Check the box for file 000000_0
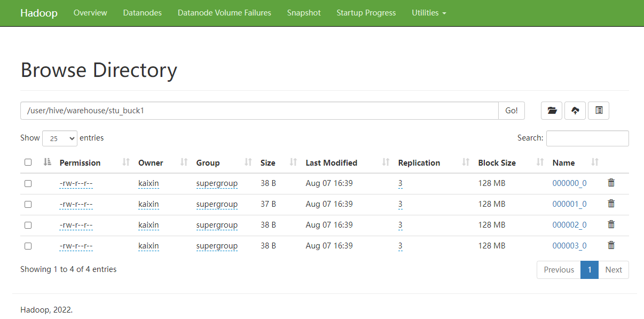This screenshot has height=319, width=644. point(28,183)
